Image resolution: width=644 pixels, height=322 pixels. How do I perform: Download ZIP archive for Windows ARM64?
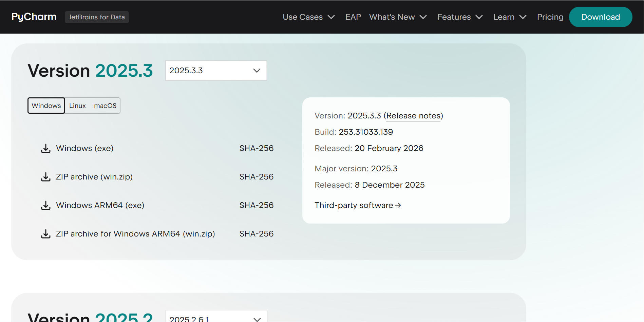(x=135, y=234)
